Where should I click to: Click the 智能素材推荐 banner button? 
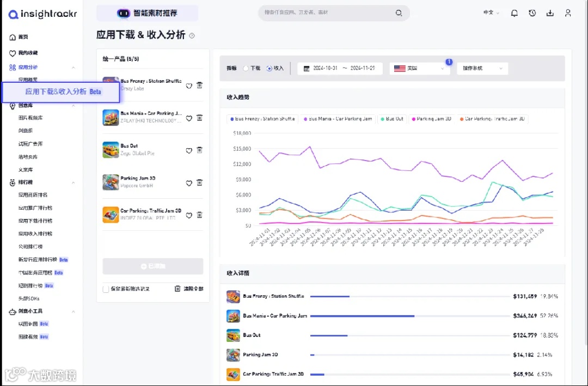[148, 13]
